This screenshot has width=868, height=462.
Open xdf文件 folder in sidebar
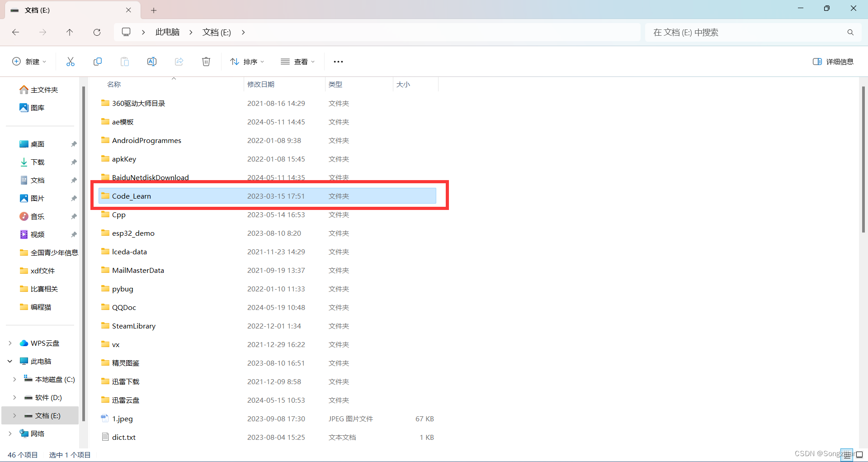tap(38, 271)
